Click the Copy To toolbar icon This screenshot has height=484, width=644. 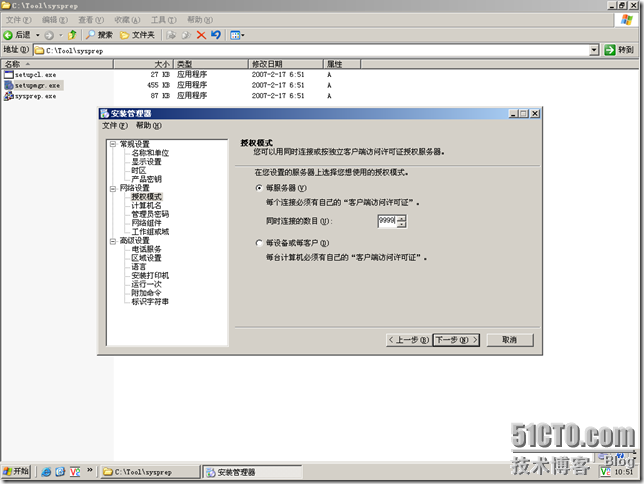tap(186, 35)
